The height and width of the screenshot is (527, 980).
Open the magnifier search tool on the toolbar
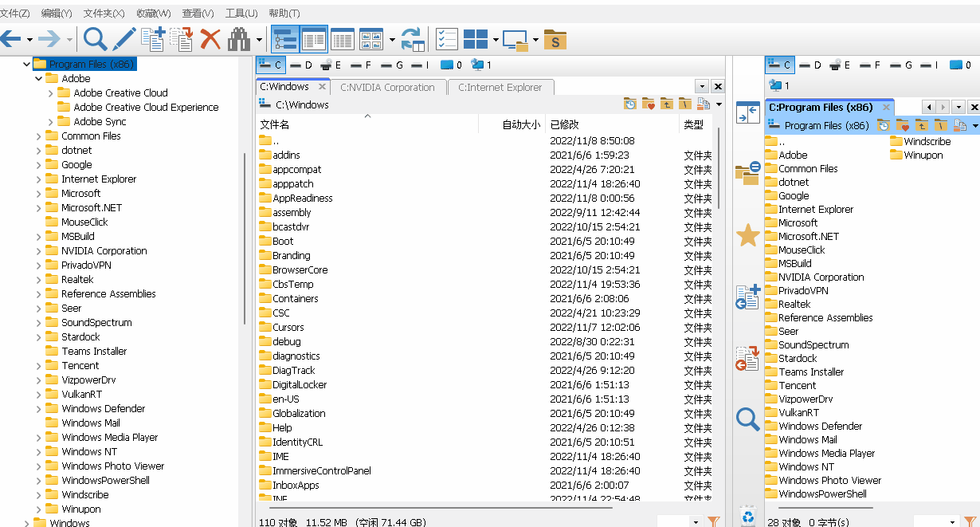(x=95, y=38)
